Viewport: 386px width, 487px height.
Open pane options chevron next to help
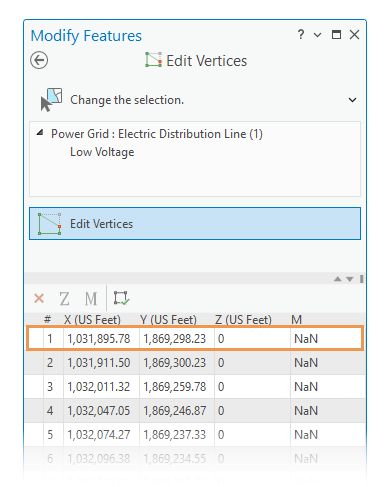(x=318, y=35)
